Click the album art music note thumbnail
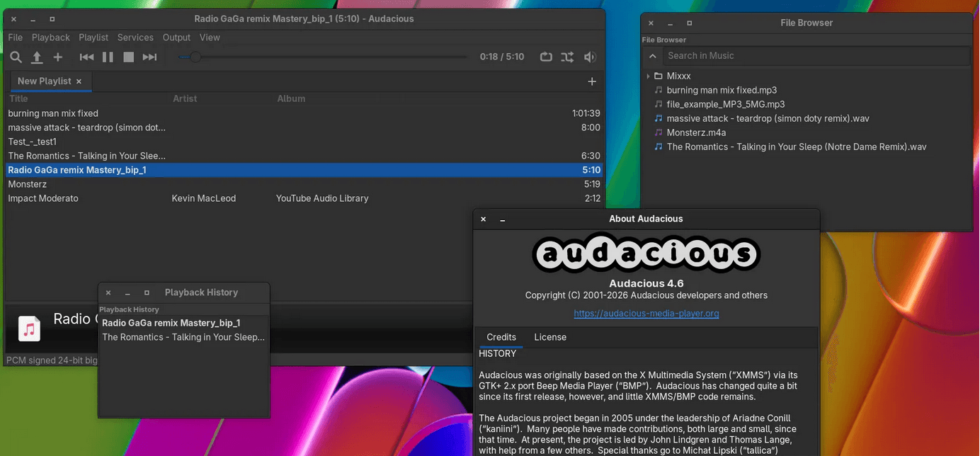980x456 pixels. coord(29,329)
